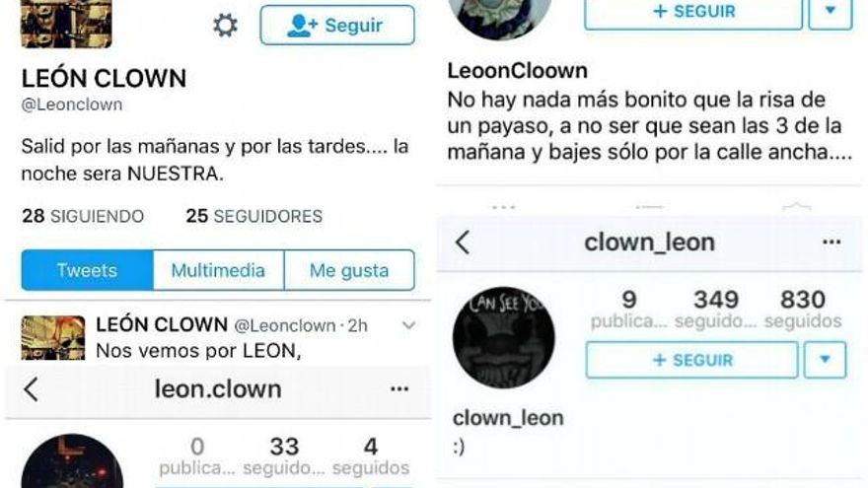Open the three-dots menu next to clown_leon

tap(832, 242)
